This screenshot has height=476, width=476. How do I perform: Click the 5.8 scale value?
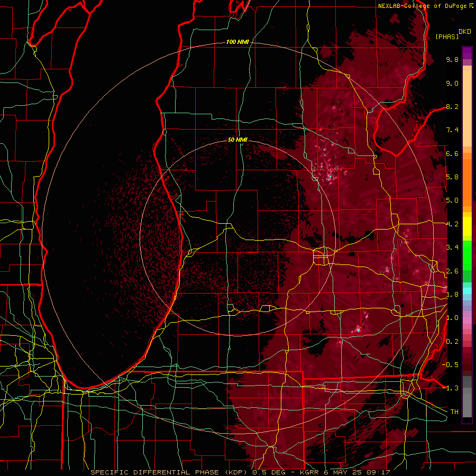(x=452, y=177)
